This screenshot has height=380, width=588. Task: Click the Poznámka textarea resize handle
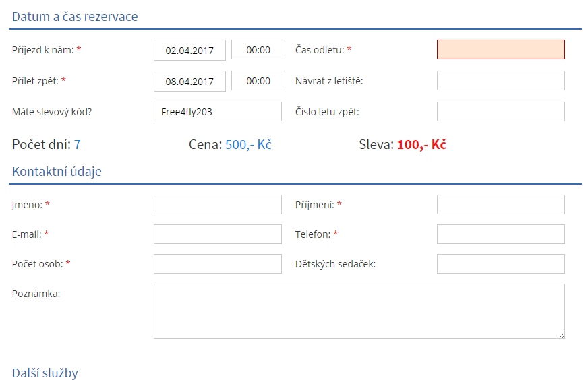click(x=562, y=335)
